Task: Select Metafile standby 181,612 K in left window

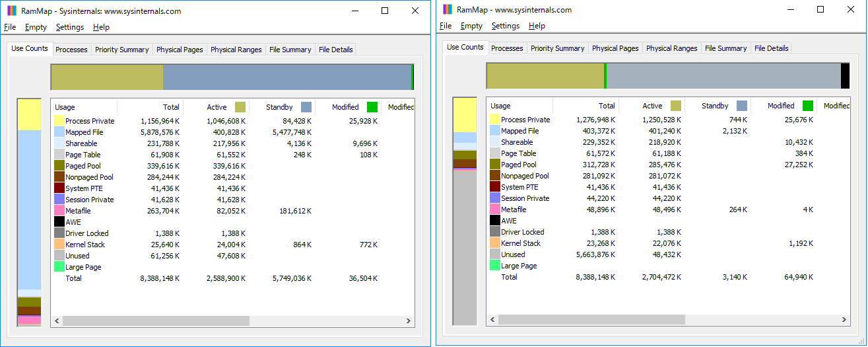Action: pyautogui.click(x=294, y=211)
